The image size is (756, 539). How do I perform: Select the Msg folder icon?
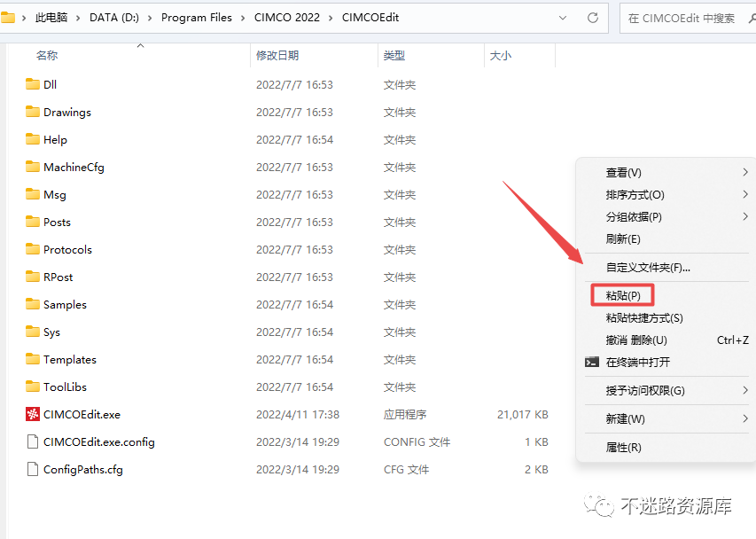coord(33,194)
